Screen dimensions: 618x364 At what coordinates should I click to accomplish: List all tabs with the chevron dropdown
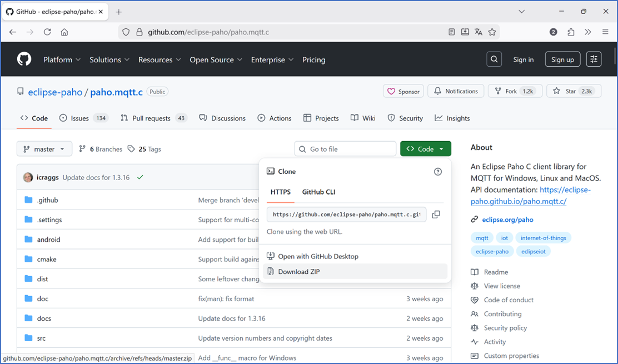pyautogui.click(x=521, y=12)
